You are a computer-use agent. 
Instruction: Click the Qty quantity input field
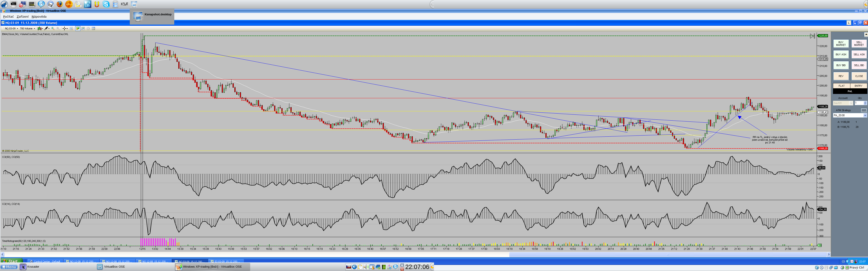pyautogui.click(x=859, y=103)
